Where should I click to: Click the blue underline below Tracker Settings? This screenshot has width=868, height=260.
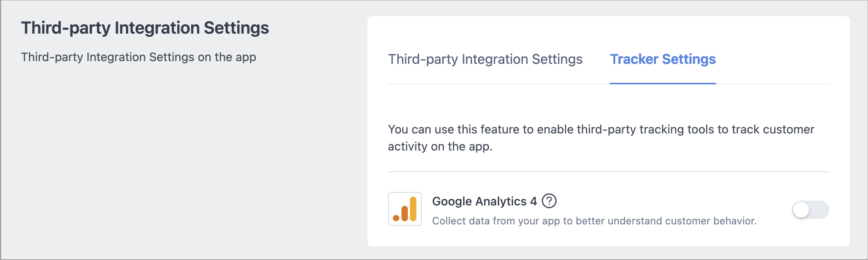663,83
